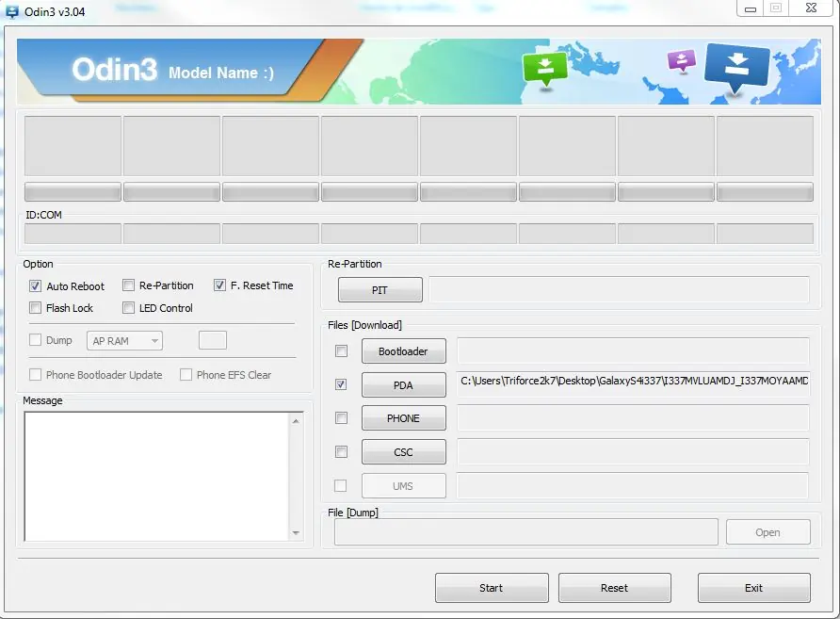Click the PDA file button
This screenshot has height=619, width=840.
403,384
